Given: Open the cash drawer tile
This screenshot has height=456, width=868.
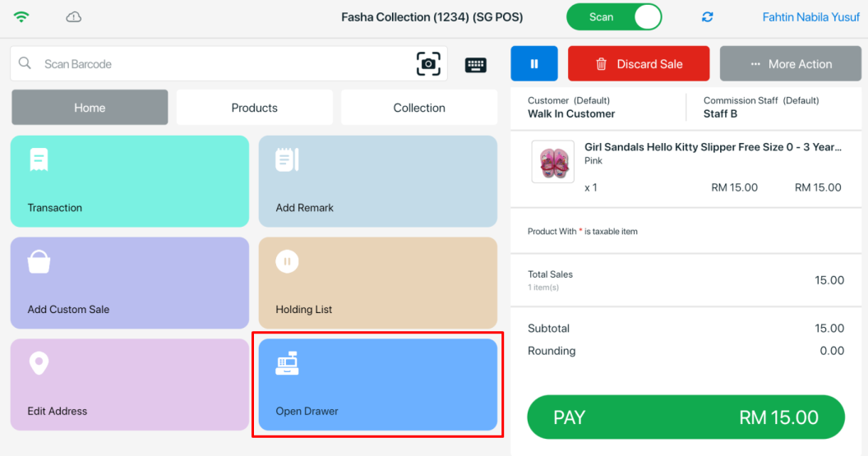Looking at the screenshot, I should click(x=377, y=385).
